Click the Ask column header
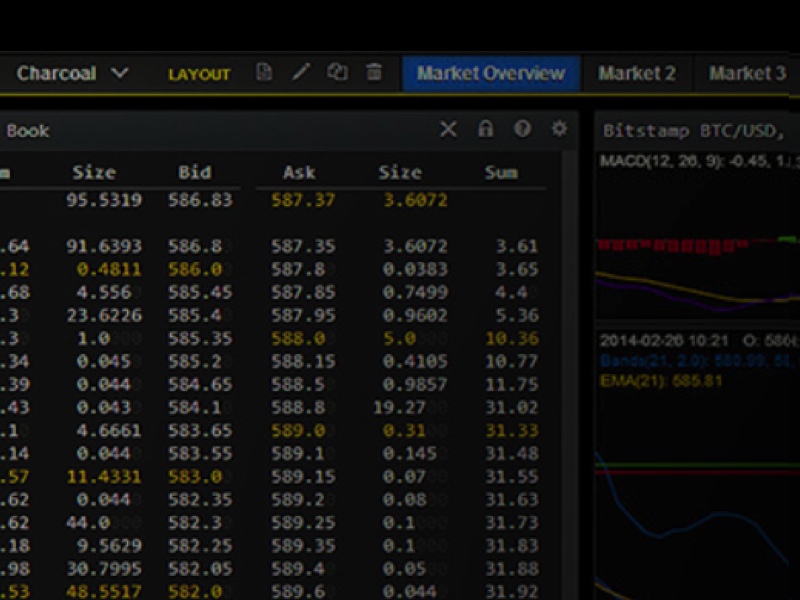 pyautogui.click(x=299, y=172)
